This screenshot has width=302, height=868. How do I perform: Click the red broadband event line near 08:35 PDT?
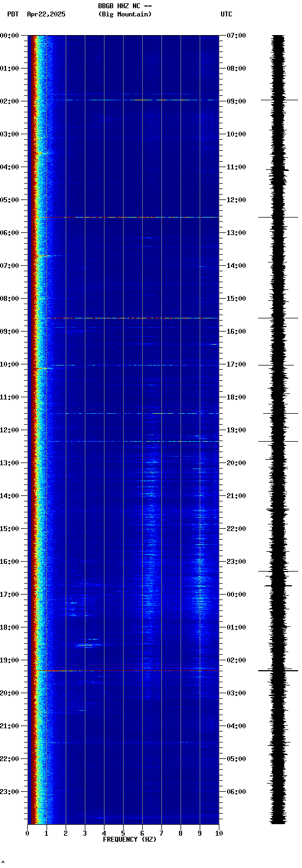(x=132, y=318)
